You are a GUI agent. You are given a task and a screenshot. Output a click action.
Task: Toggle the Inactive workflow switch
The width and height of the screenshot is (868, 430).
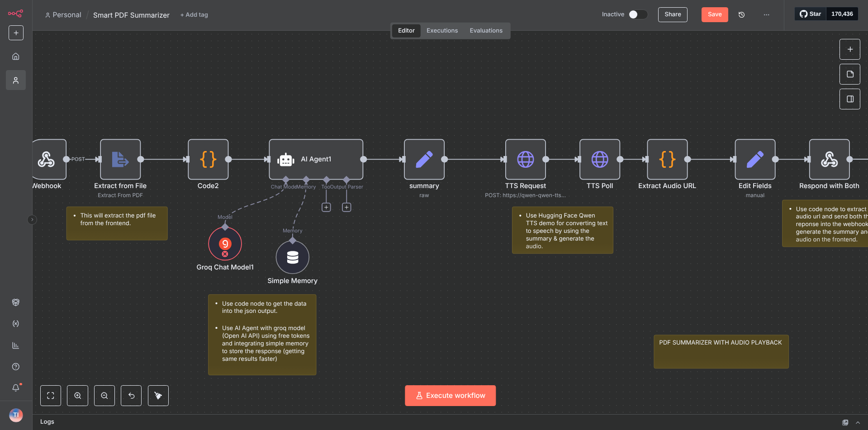click(x=638, y=14)
